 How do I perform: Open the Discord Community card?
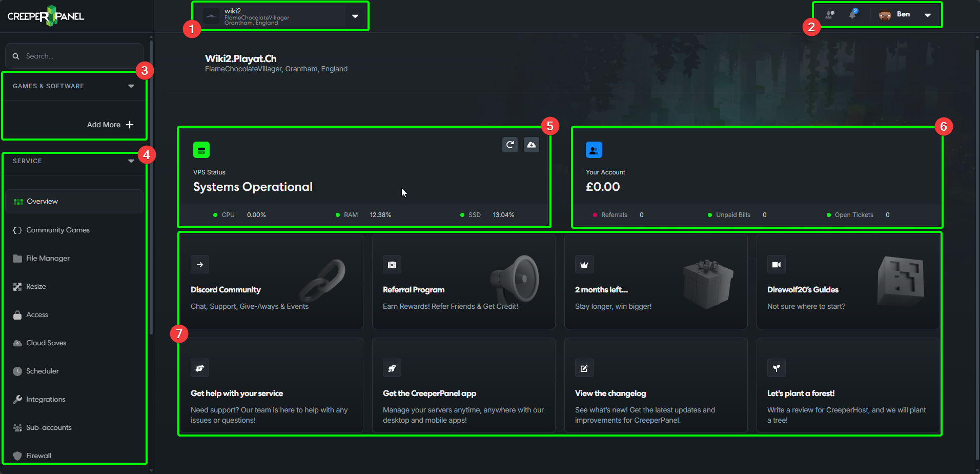(x=272, y=282)
